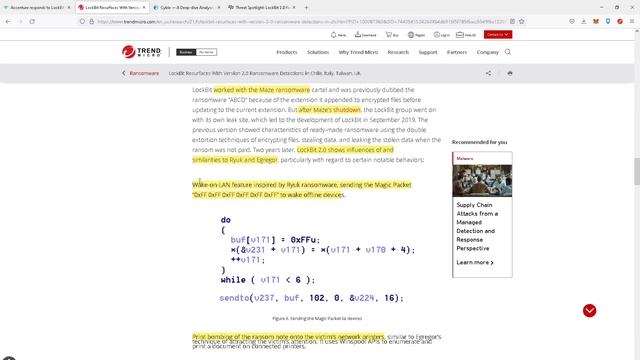Click the back chevron beside Ransomware
The image size is (640, 360).
point(124,73)
